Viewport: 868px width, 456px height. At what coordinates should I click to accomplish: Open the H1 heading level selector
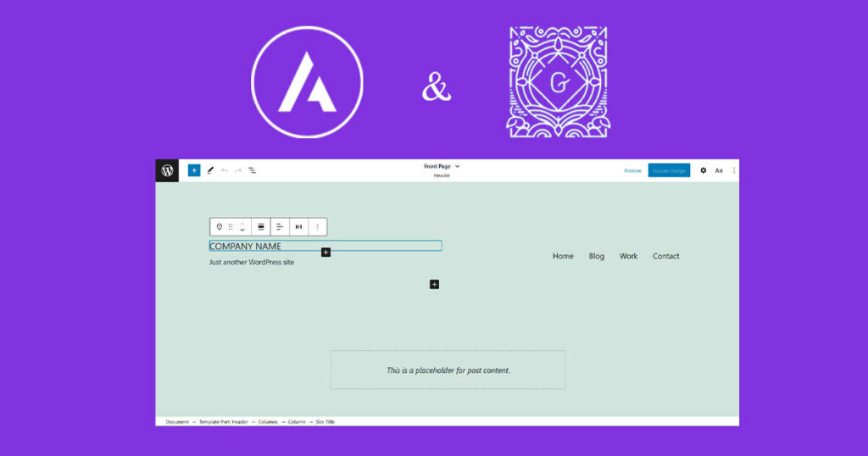click(298, 227)
